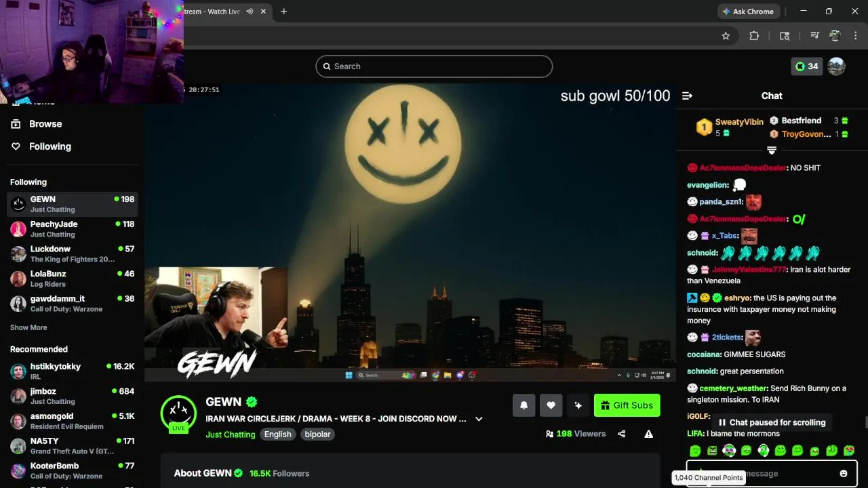Open the GEWN channel in Following list
The height and width of the screenshot is (488, 868).
pos(72,204)
